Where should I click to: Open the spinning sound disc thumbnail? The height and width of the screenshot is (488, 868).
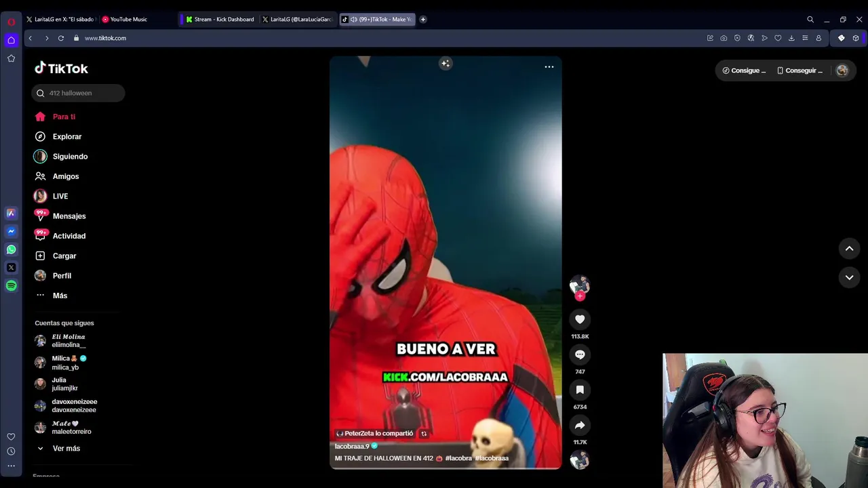[x=580, y=460]
